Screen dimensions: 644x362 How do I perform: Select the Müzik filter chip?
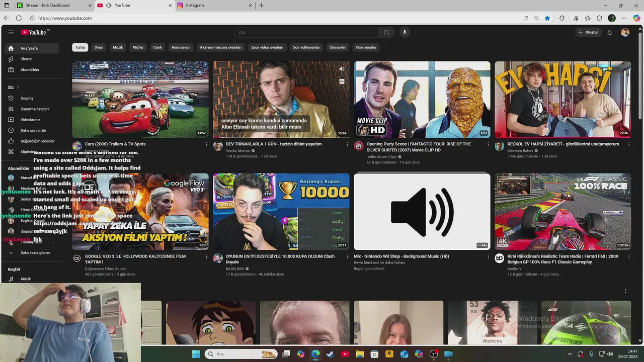pos(118,47)
